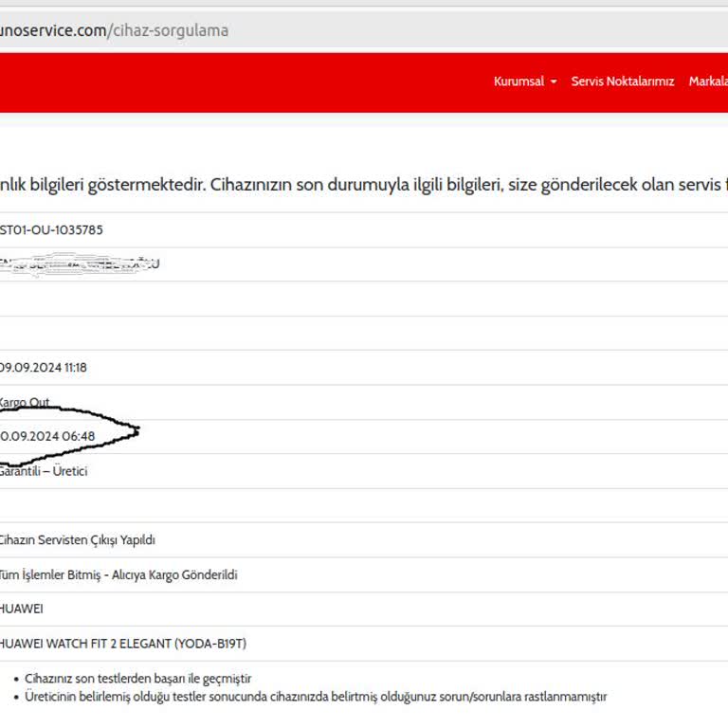728x728 pixels.
Task: Select the date 0.09.2024 06:48
Action: (47, 436)
